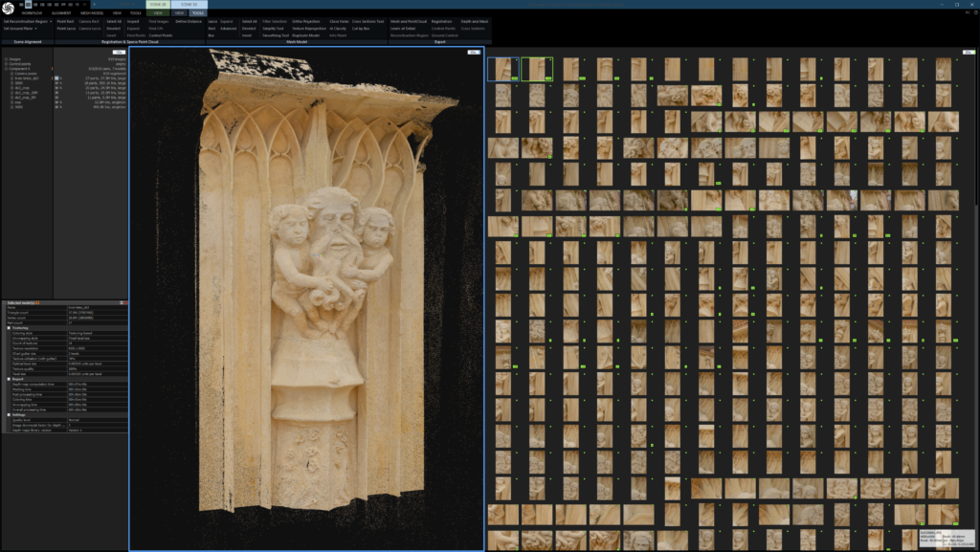Toggle visibility eye for exp model
The height and width of the screenshot is (552, 980).
click(56, 102)
